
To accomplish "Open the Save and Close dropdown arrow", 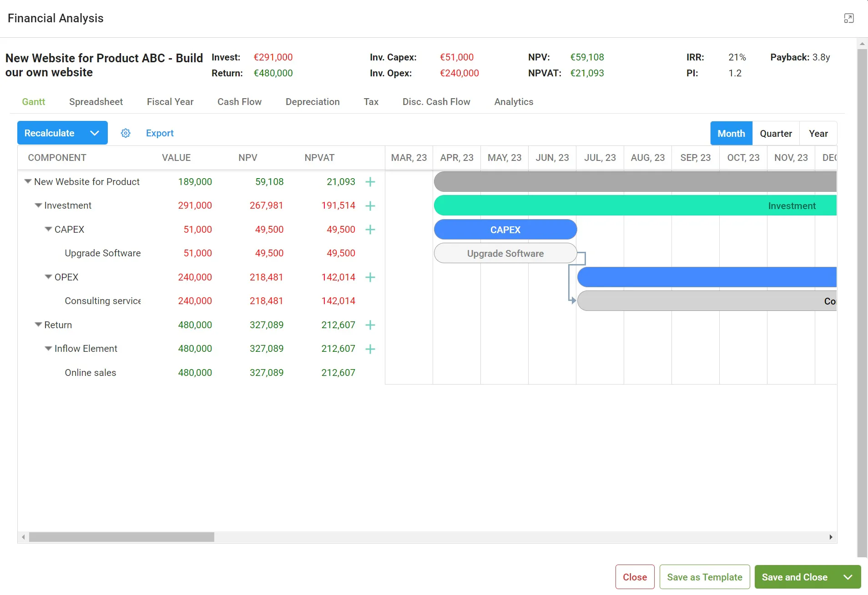I will coord(848,577).
